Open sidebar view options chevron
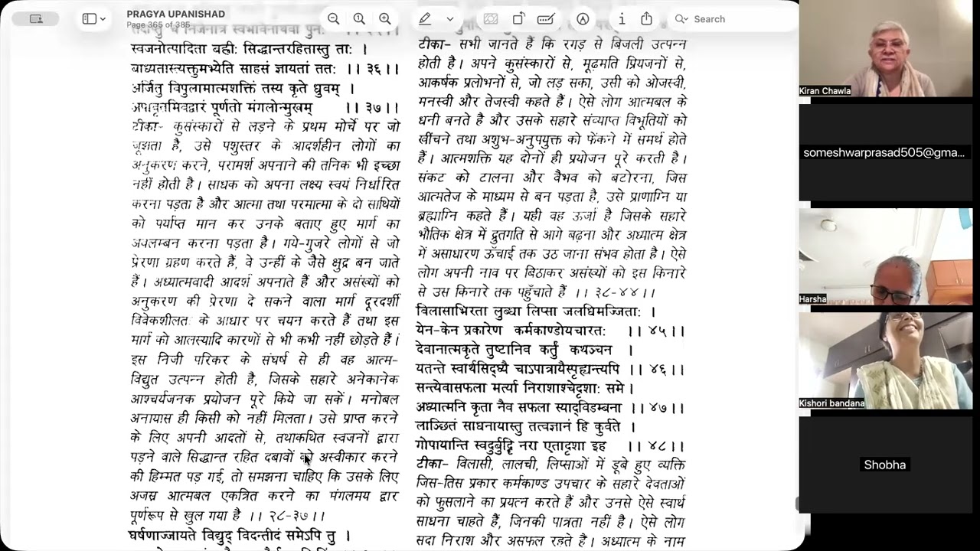980x551 pixels. pos(103,19)
